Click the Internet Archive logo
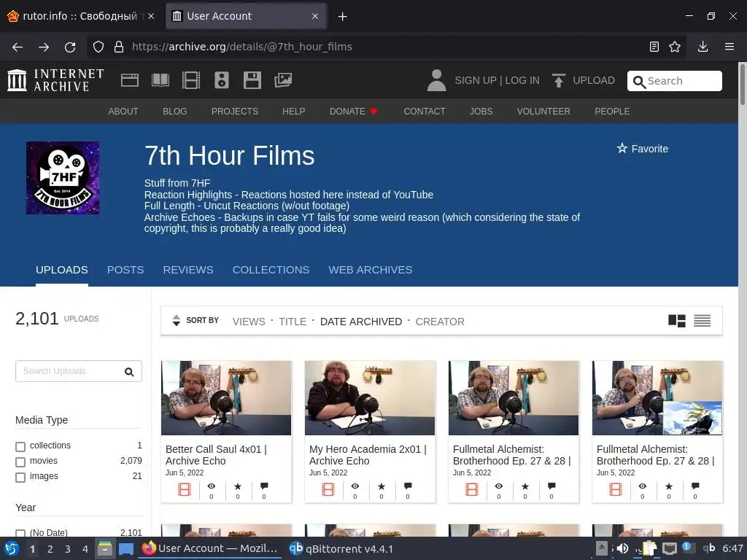The height and width of the screenshot is (560, 747). click(x=55, y=80)
